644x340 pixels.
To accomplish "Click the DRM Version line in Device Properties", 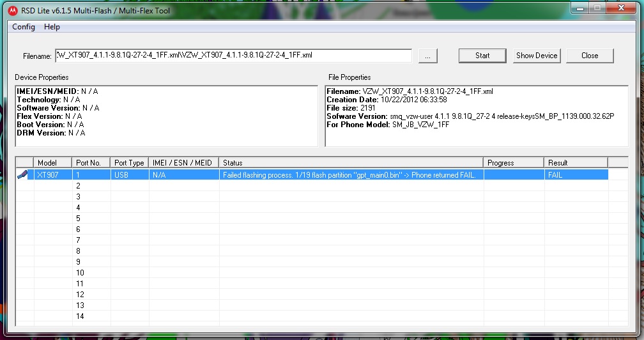I will tap(51, 133).
